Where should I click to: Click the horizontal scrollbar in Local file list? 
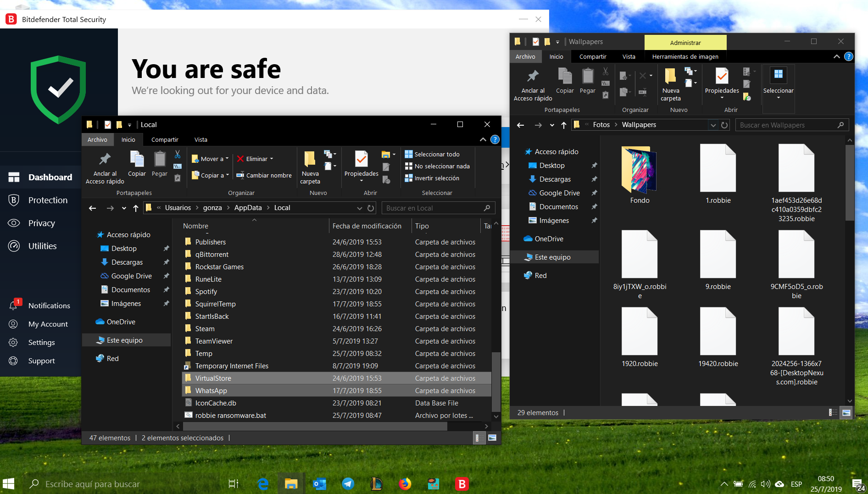tap(315, 426)
